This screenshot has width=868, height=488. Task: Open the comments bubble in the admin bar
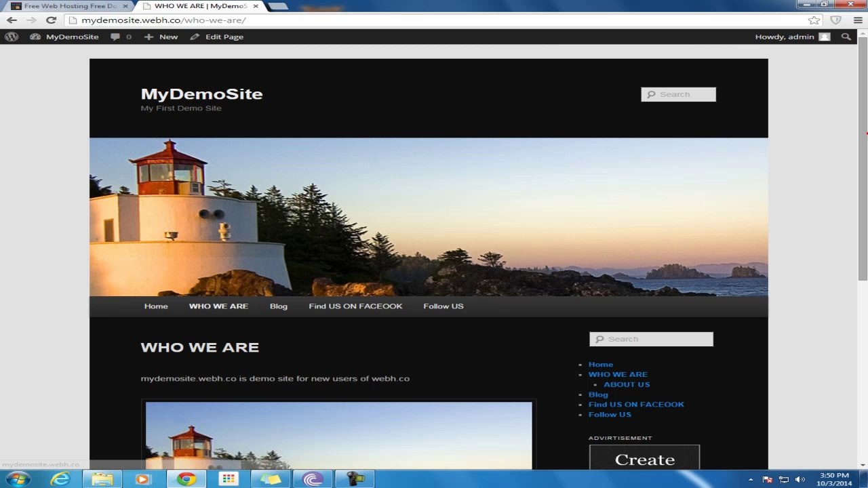[121, 37]
